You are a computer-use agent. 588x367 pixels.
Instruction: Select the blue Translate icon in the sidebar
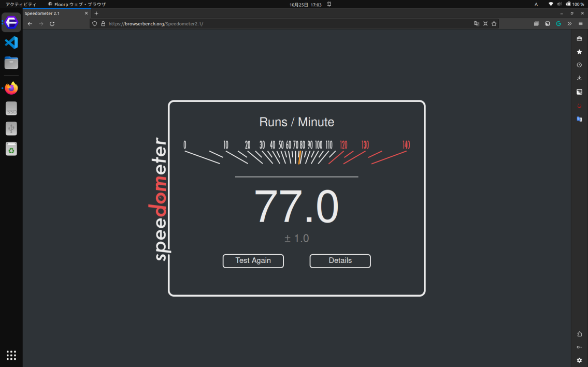click(x=579, y=119)
